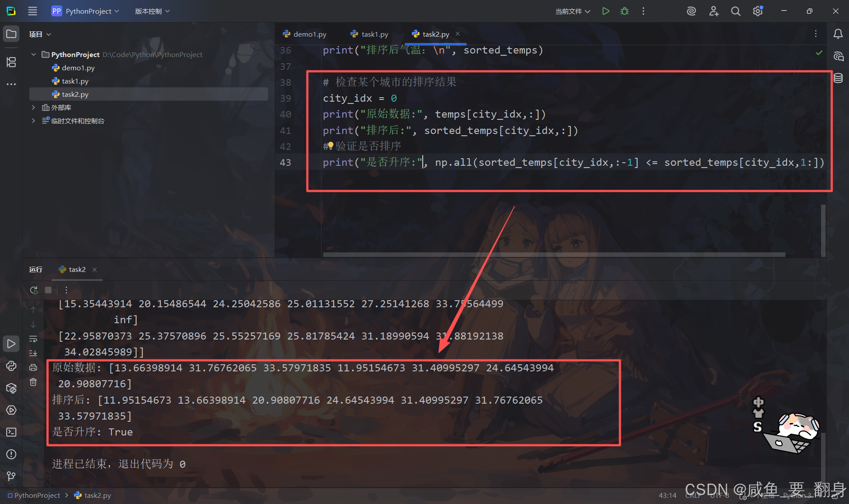Toggle Project tool window folder icon

pos(11,34)
